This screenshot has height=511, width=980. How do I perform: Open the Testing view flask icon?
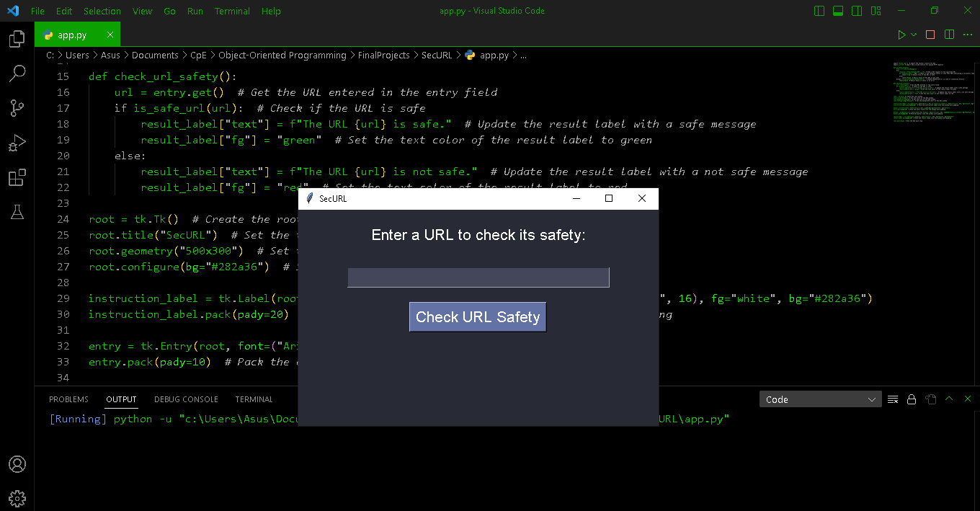pyautogui.click(x=17, y=212)
